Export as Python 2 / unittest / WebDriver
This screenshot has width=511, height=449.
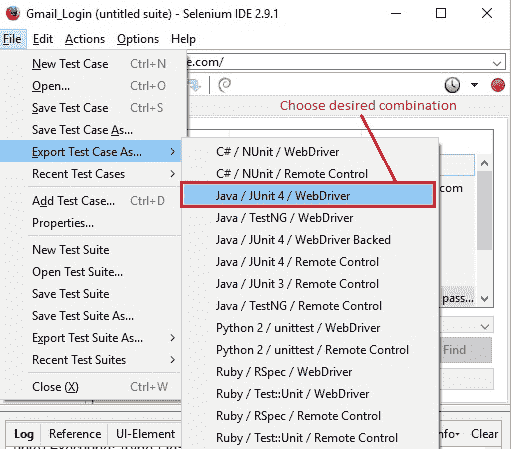click(310, 328)
